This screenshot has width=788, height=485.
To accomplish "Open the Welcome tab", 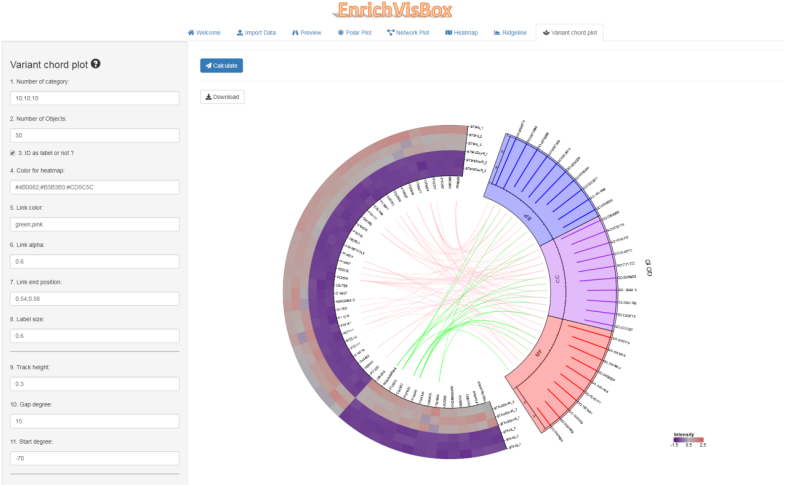I will (204, 33).
